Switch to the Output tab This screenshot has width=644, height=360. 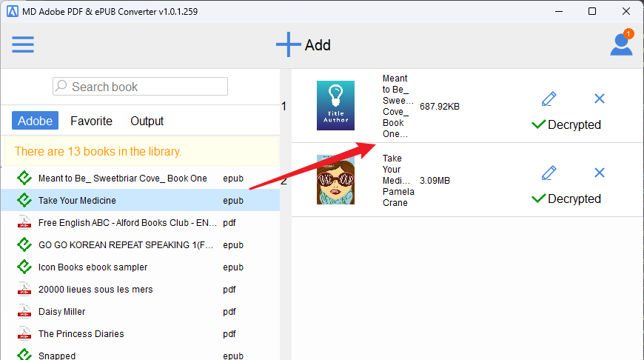pyautogui.click(x=147, y=121)
